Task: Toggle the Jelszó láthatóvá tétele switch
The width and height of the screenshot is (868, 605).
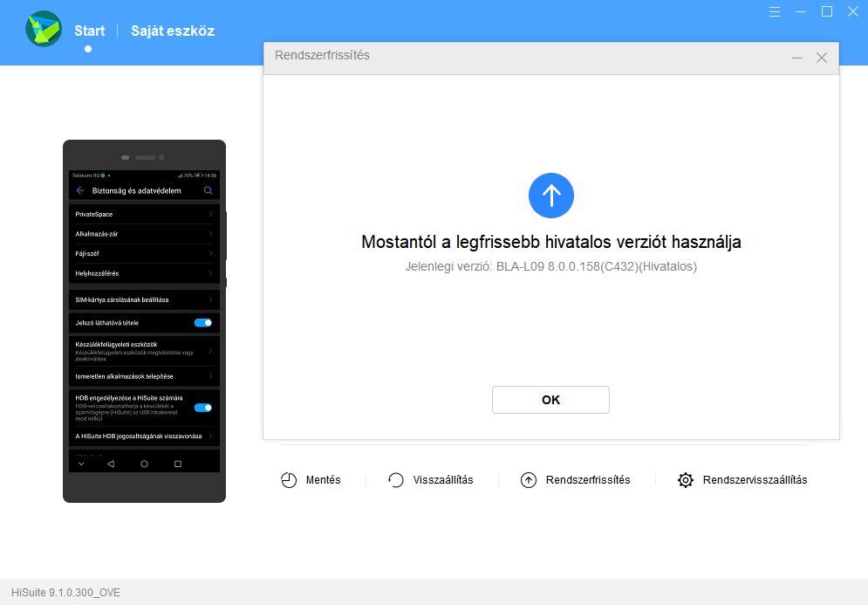Action: coord(203,322)
